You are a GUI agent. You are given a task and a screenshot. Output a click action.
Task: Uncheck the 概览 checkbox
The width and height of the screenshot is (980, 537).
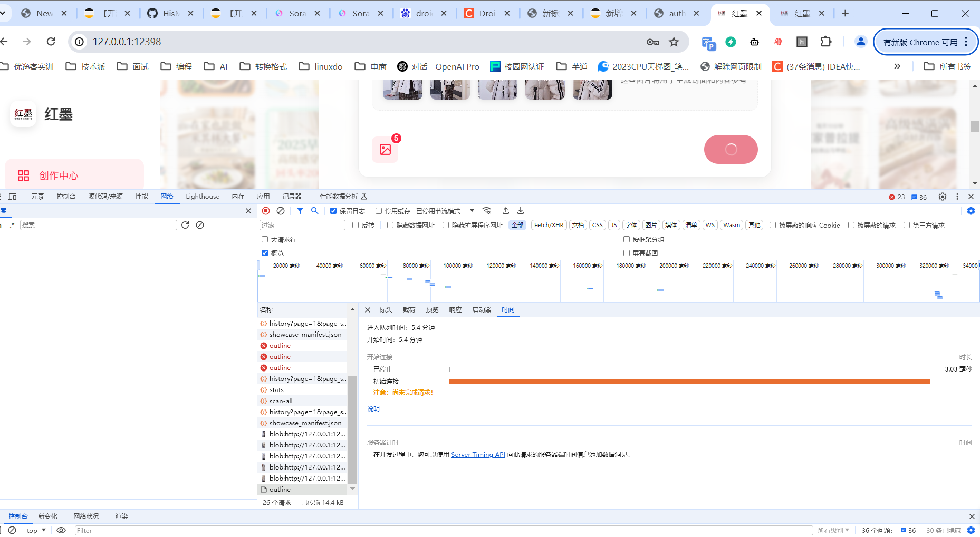[x=265, y=253]
